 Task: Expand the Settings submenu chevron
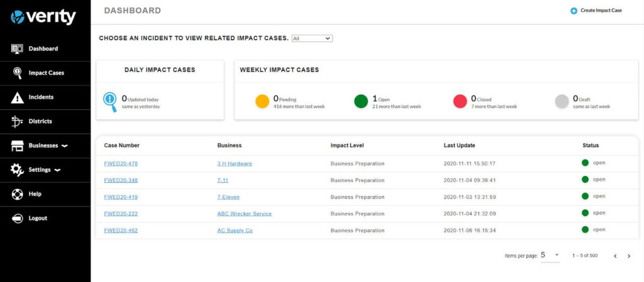point(57,170)
